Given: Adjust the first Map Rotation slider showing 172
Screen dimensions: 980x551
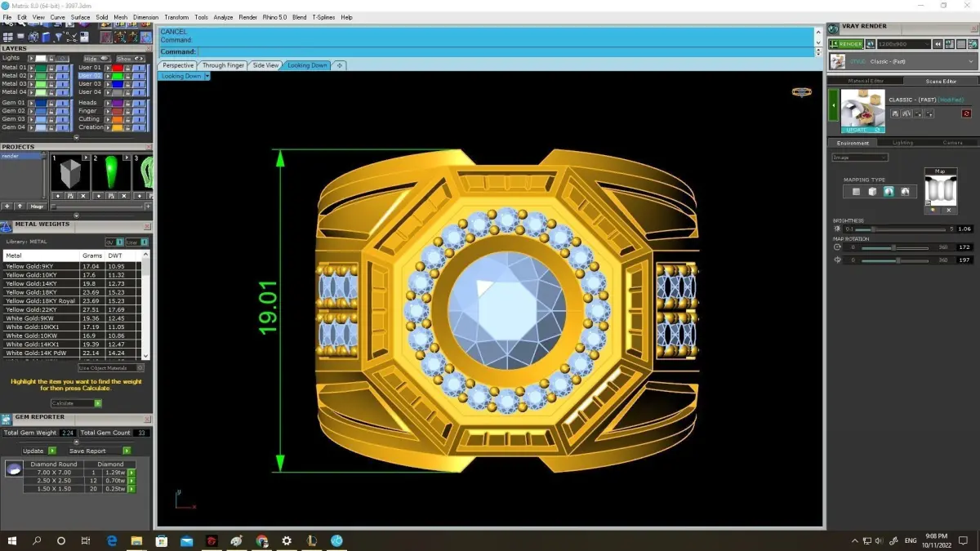Looking at the screenshot, I should (x=894, y=247).
